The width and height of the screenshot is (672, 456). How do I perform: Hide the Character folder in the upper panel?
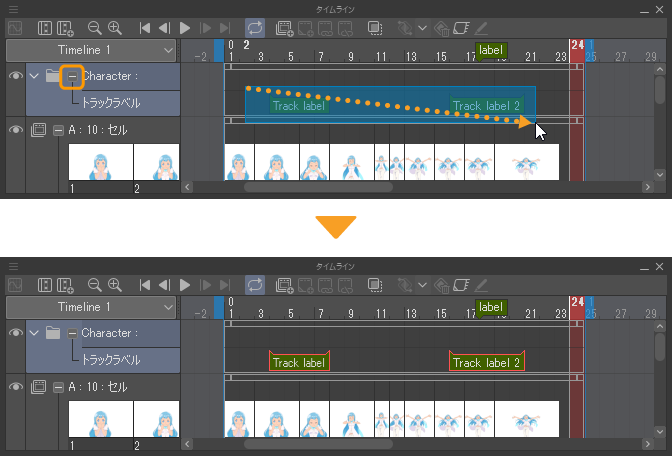click(16, 76)
